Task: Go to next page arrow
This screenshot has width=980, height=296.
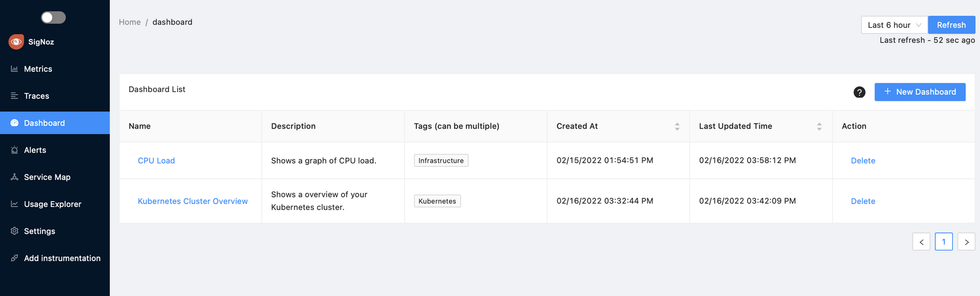Action: 966,242
